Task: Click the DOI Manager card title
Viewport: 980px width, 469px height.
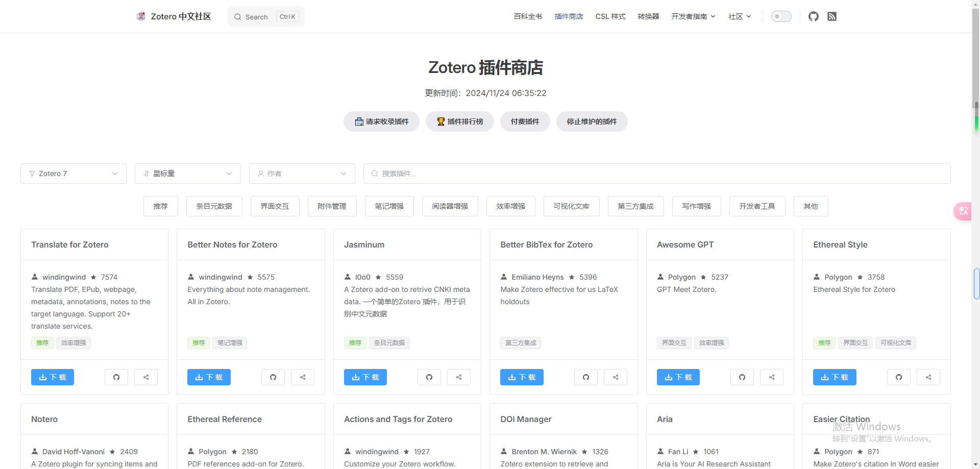Action: pyautogui.click(x=526, y=419)
